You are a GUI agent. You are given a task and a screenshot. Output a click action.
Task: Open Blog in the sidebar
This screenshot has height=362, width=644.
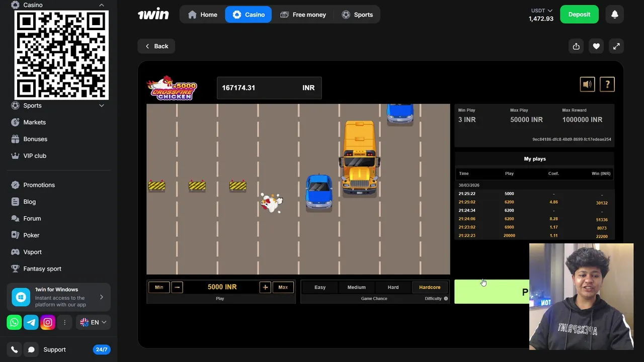point(29,202)
